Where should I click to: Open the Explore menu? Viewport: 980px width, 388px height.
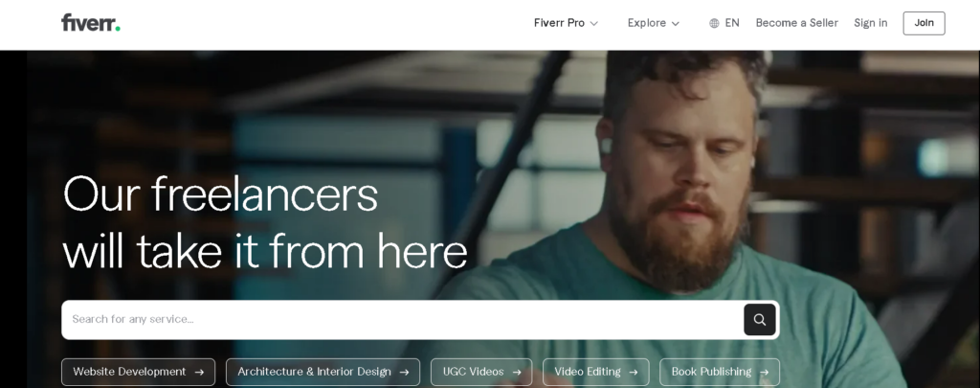(653, 23)
